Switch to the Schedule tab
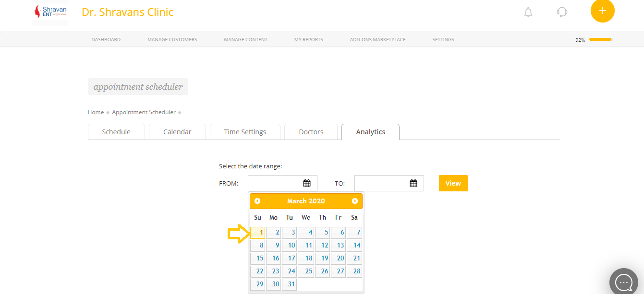This screenshot has width=644, height=294. click(x=116, y=132)
